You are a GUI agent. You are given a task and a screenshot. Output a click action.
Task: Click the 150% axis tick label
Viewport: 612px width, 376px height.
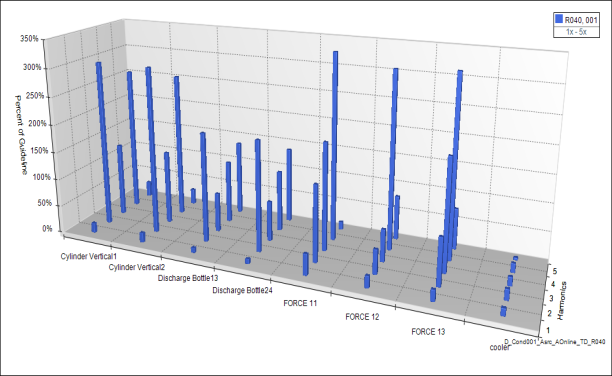[40, 151]
